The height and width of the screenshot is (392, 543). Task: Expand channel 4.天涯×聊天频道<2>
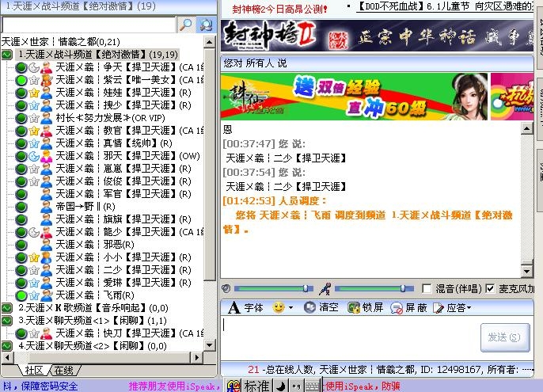point(6,346)
